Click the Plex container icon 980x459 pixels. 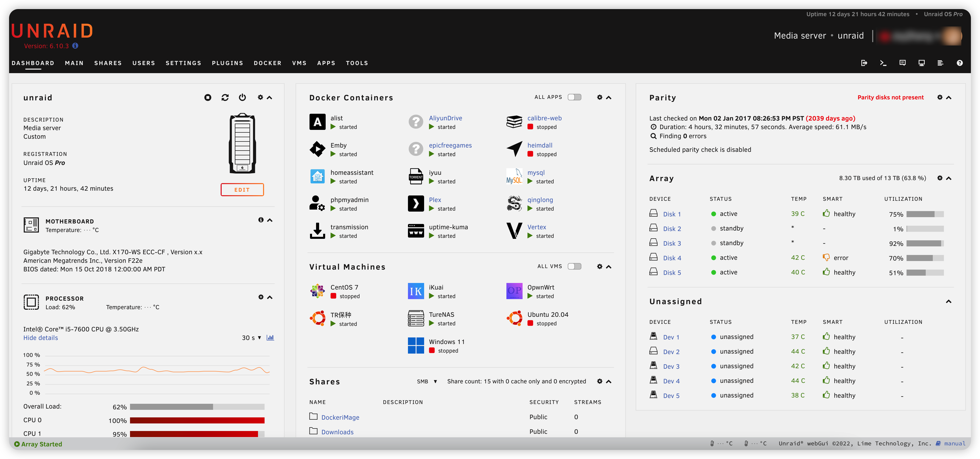click(x=416, y=203)
